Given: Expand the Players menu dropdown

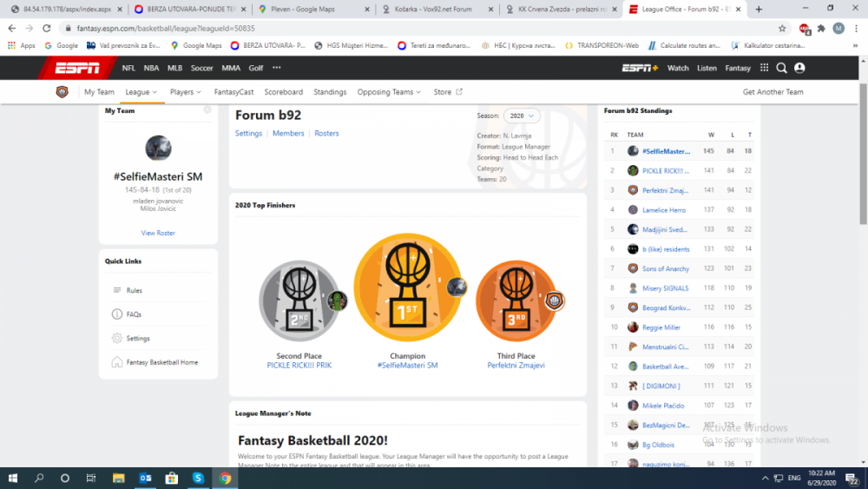Looking at the screenshot, I should (186, 92).
